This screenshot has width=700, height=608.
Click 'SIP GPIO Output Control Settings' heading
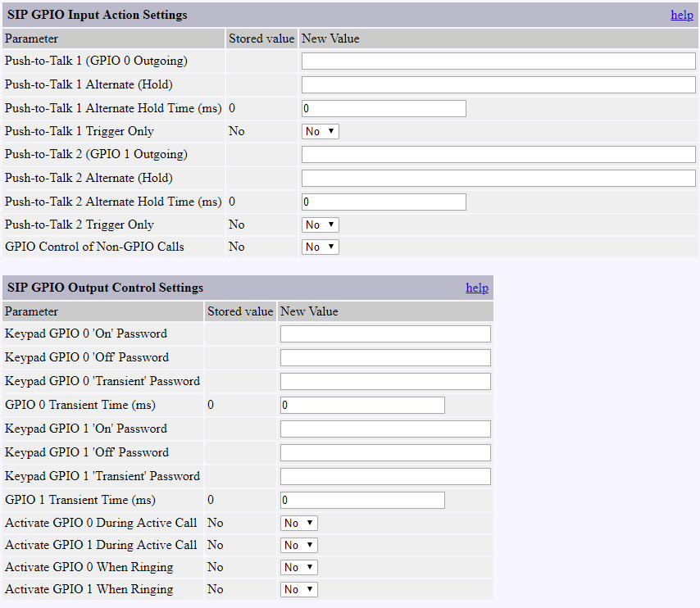click(106, 288)
